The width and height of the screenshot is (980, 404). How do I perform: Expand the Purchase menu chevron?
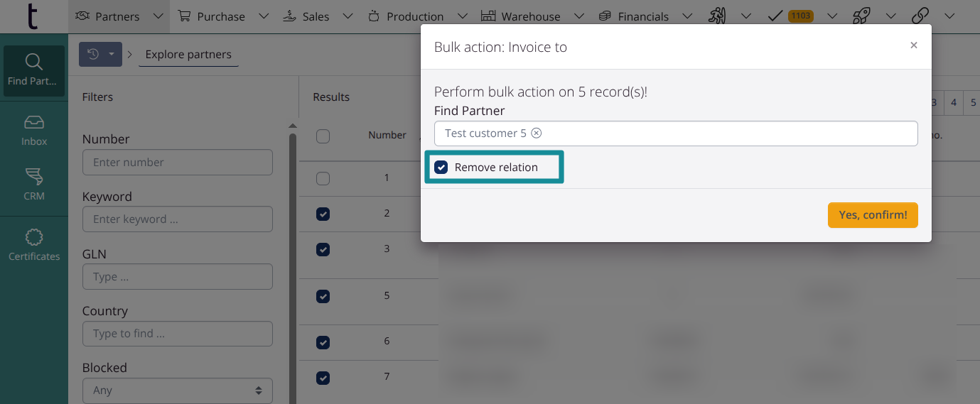pyautogui.click(x=264, y=16)
